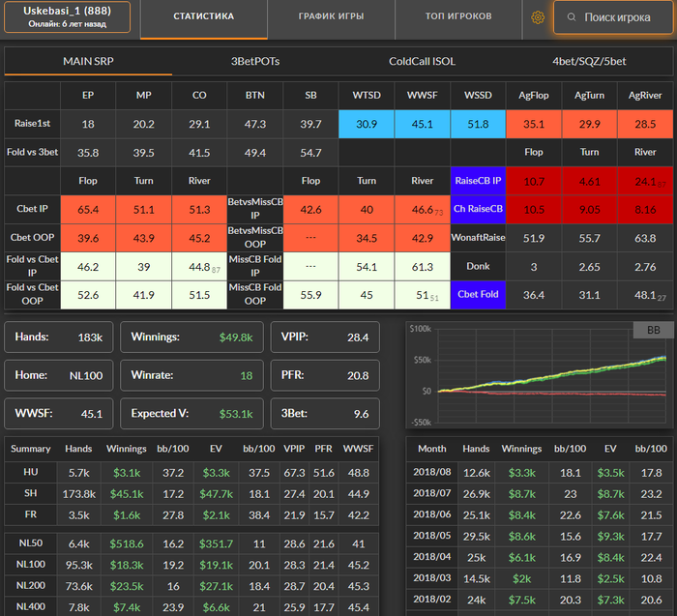Viewport: 677px width, 616px height.
Task: Select the Cbet Fold blue label
Action: (x=480, y=294)
